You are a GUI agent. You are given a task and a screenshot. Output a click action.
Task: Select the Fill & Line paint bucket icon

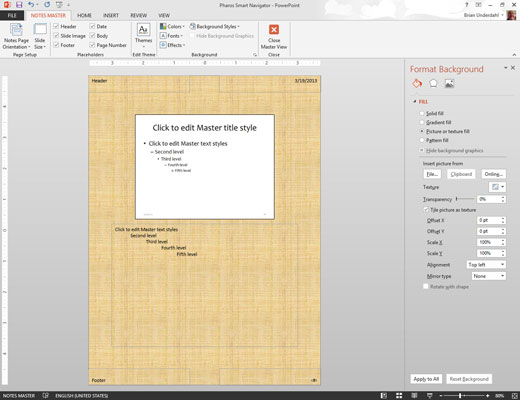pyautogui.click(x=417, y=83)
